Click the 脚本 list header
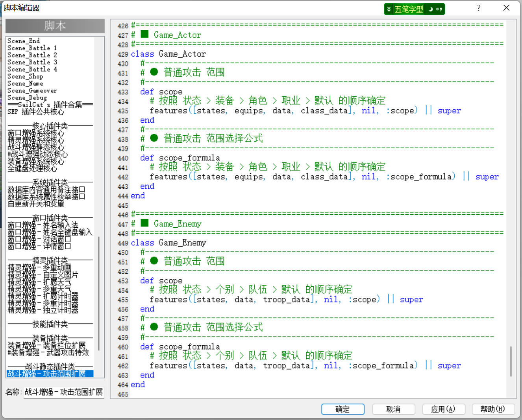 (55, 26)
